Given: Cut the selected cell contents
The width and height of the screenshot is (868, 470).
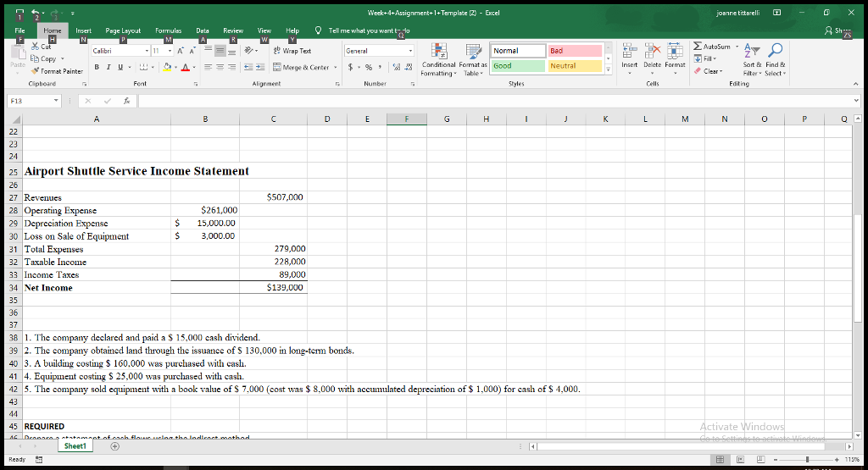Looking at the screenshot, I should coord(41,47).
